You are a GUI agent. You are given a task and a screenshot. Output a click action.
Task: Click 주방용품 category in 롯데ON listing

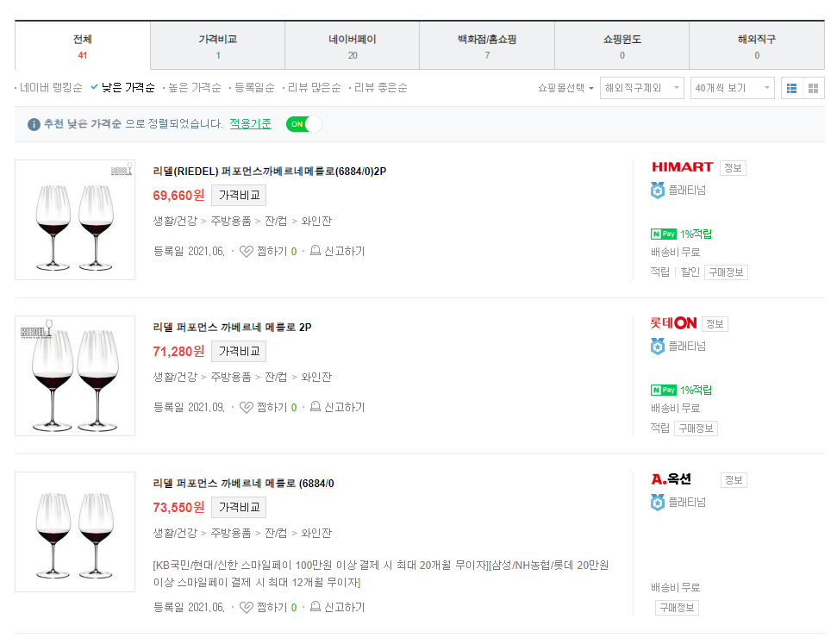click(231, 377)
